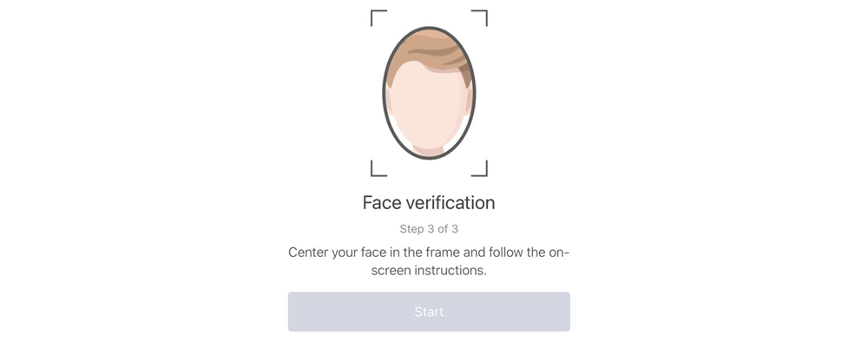
Task: Click the Step 3 of 3 label
Action: point(429,228)
